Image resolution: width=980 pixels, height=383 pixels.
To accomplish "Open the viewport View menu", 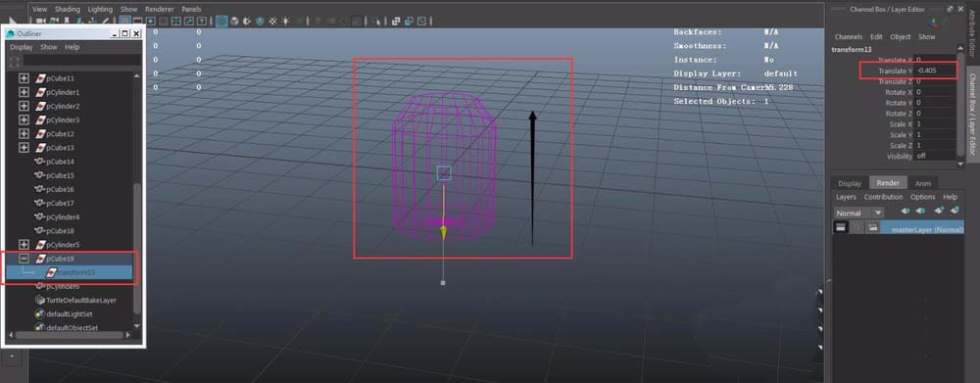I will [39, 10].
